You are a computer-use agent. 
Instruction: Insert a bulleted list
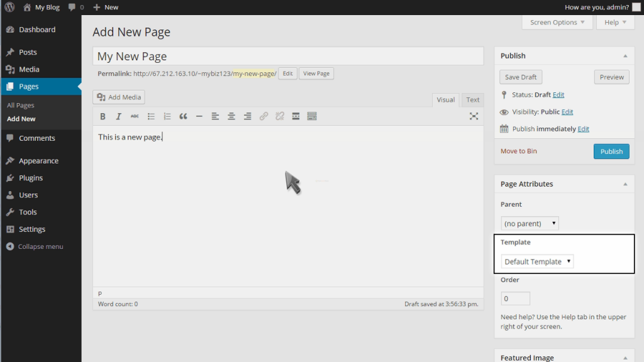151,116
